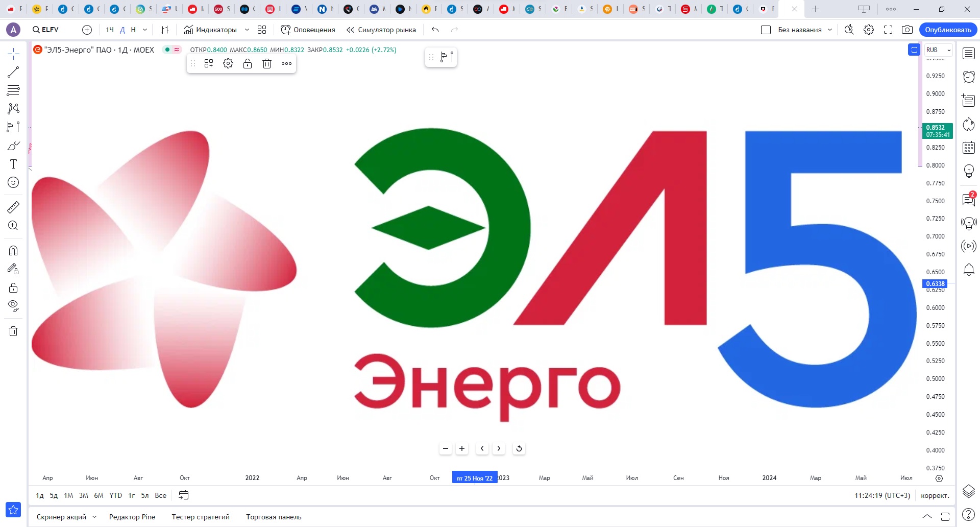980x527 pixels.
Task: Enter fullscreen chart mode
Action: [888, 30]
